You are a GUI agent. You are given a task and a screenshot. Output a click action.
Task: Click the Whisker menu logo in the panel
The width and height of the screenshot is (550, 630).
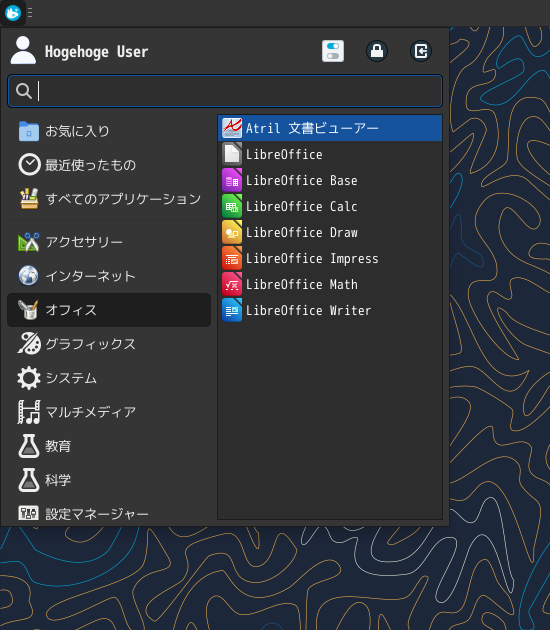pos(12,13)
